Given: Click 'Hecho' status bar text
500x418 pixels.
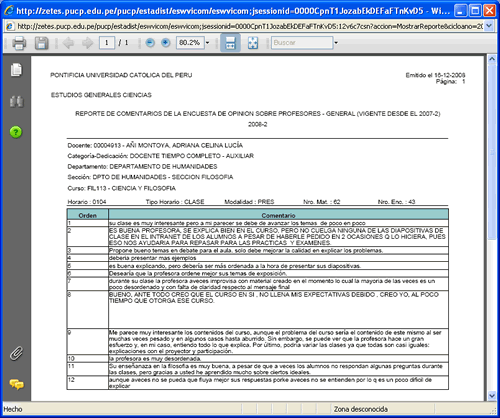Looking at the screenshot, I should [x=13, y=409].
